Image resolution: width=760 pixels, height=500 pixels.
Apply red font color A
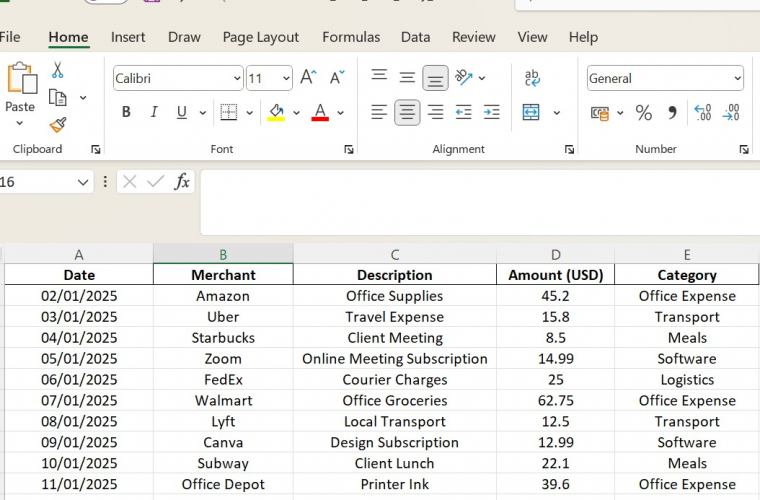tap(320, 112)
